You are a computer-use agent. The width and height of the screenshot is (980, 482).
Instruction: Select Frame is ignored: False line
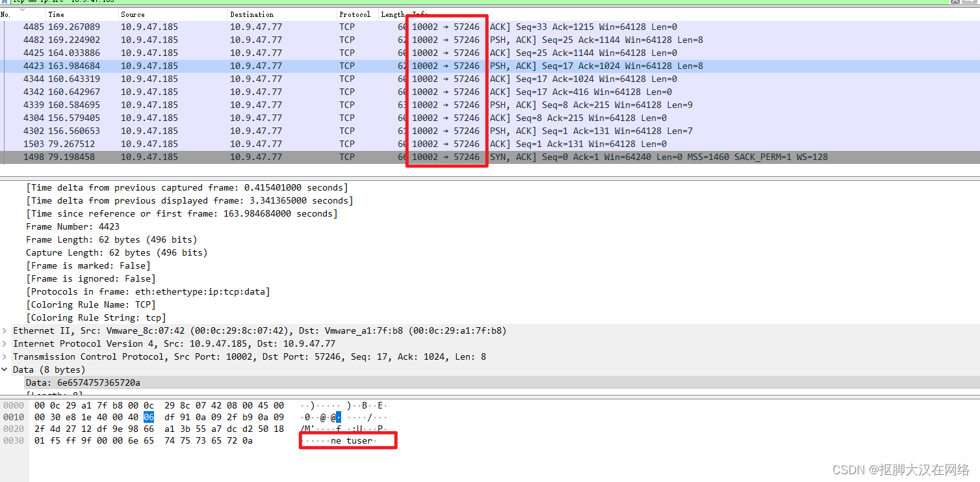pos(91,278)
